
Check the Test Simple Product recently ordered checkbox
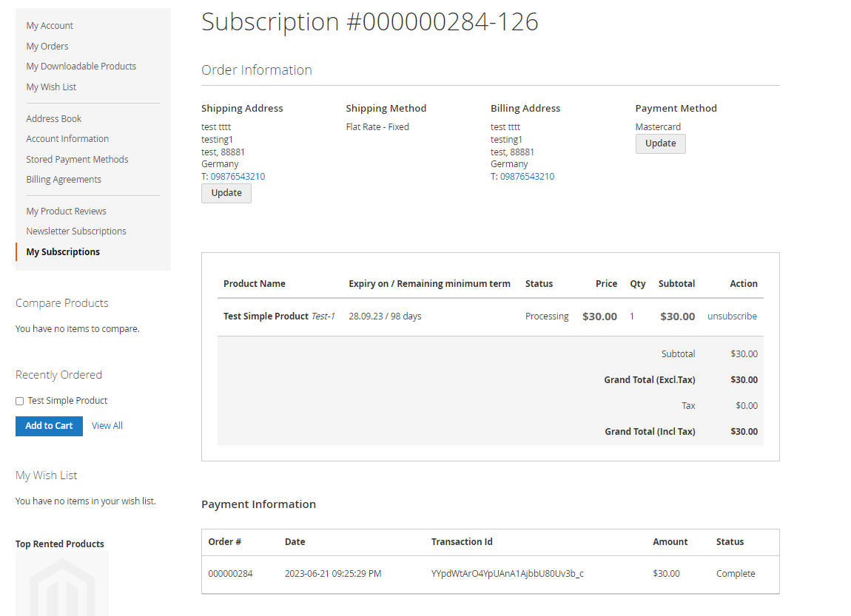[x=19, y=400]
